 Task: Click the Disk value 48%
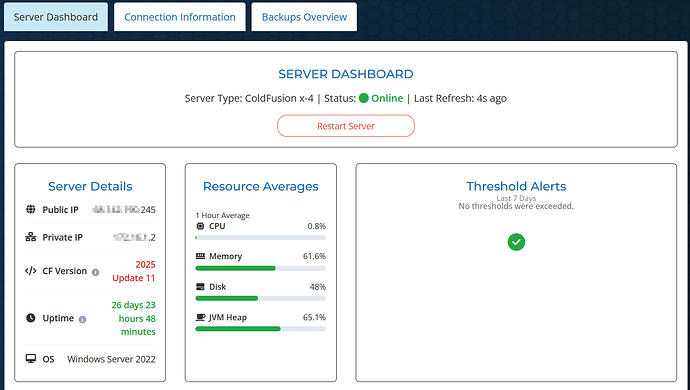click(x=318, y=287)
